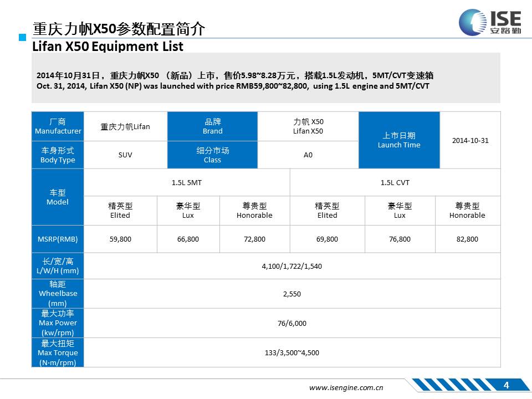The height and width of the screenshot is (399, 532).
Task: Select the Max Torque row label
Action: click(58, 353)
